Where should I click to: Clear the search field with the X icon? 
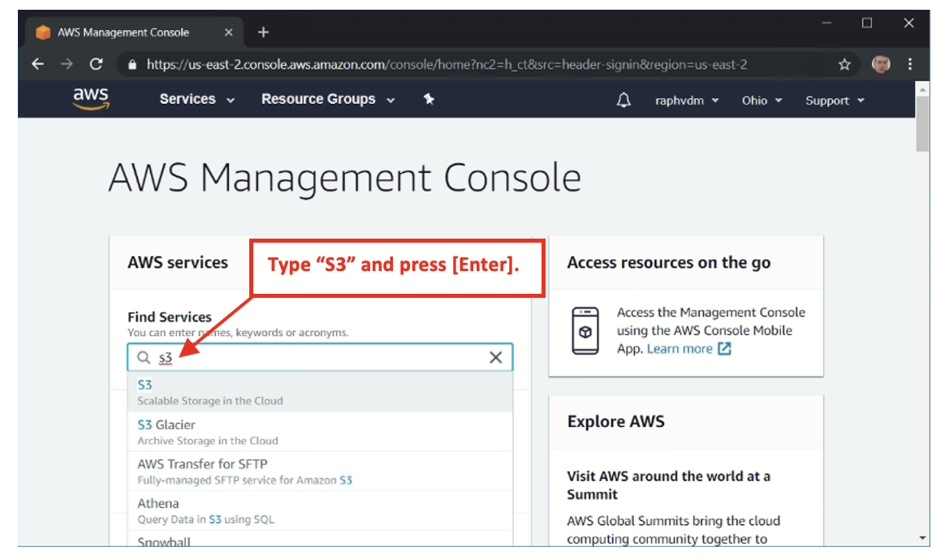pyautogui.click(x=495, y=358)
